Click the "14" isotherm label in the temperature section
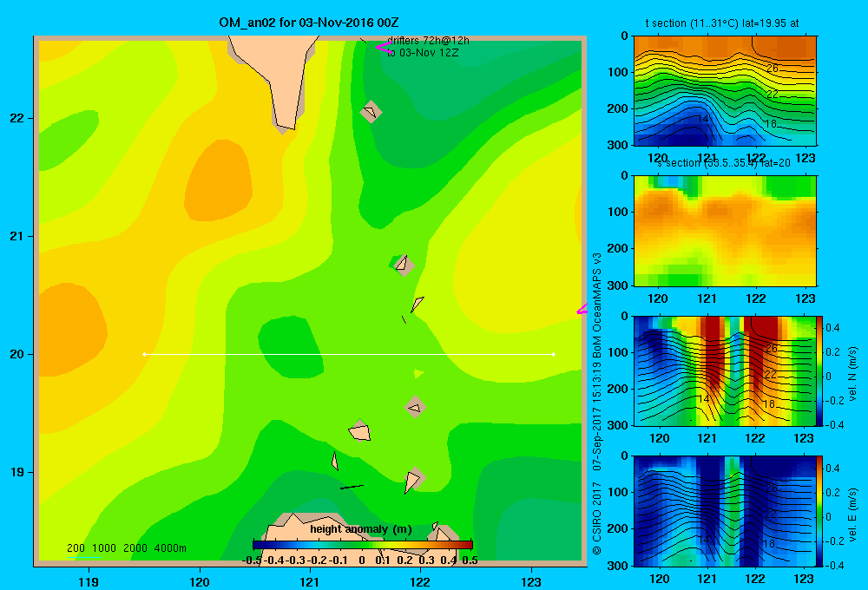This screenshot has width=868, height=590. point(702,119)
